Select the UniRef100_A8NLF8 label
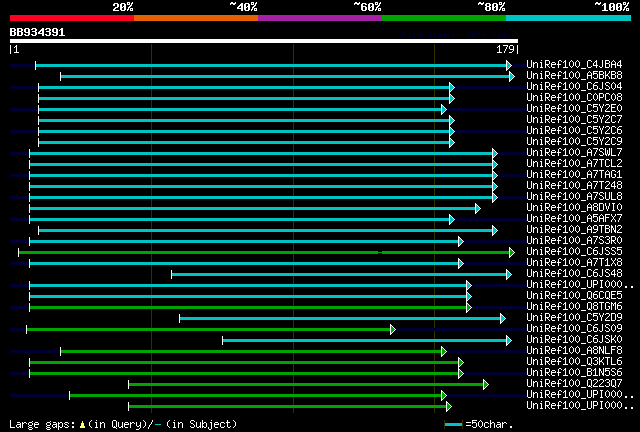Viewport: 640px width, 432px height. 574,351
